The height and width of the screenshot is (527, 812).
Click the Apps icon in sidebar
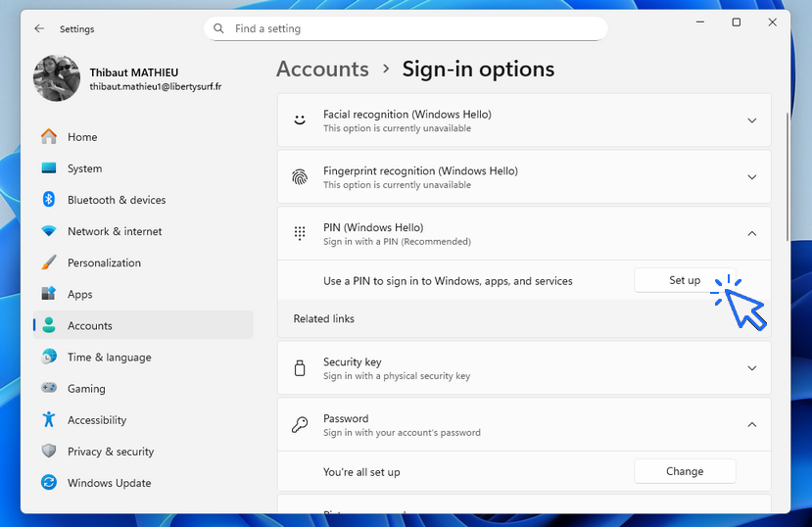click(49, 294)
